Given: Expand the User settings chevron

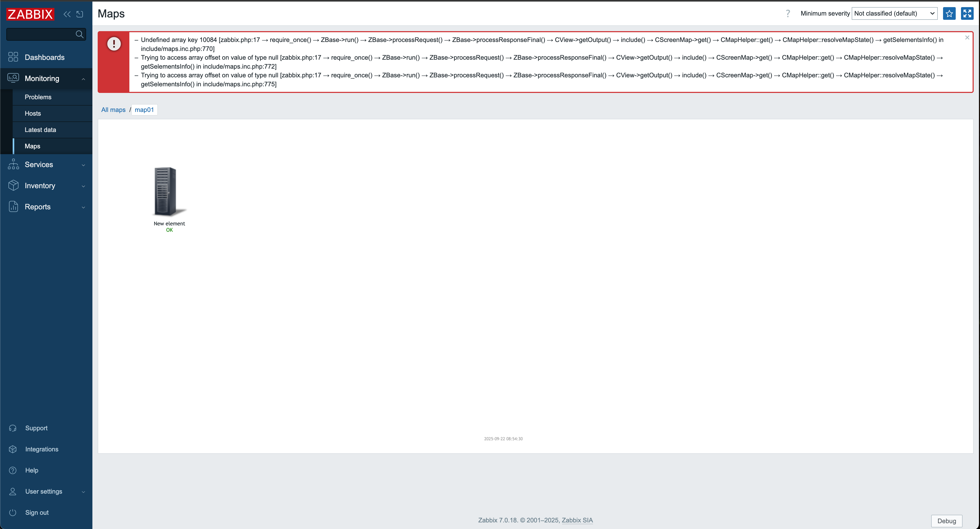Looking at the screenshot, I should 83,492.
